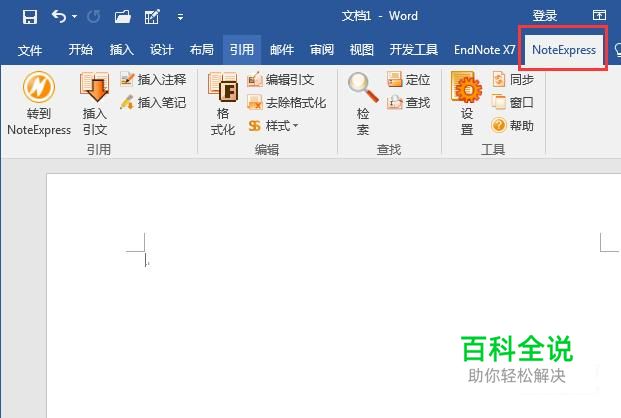Switch to the 开发工具 tab
Viewport: 621px width, 418px height.
pyautogui.click(x=413, y=50)
